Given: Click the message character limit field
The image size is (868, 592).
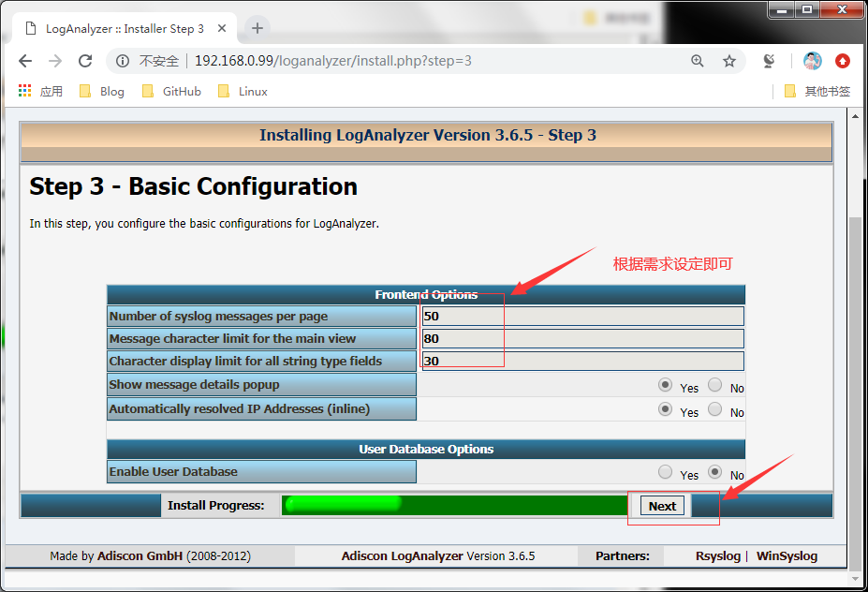Looking at the screenshot, I should click(x=583, y=338).
